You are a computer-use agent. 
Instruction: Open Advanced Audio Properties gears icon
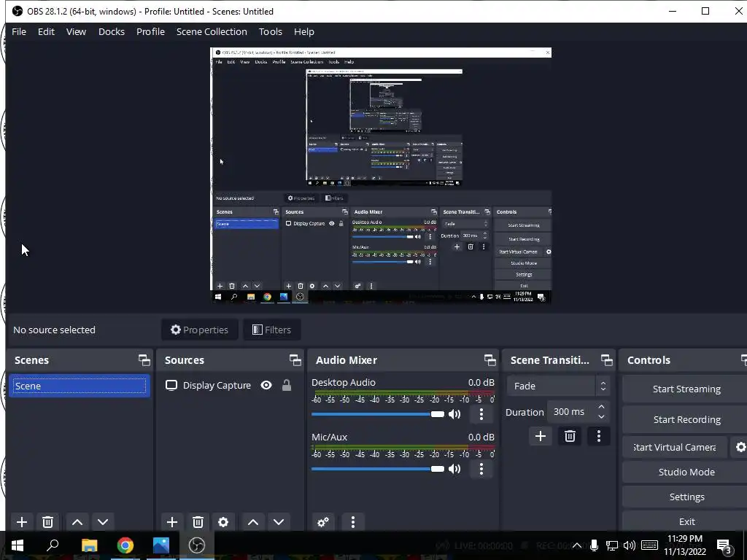click(x=323, y=522)
